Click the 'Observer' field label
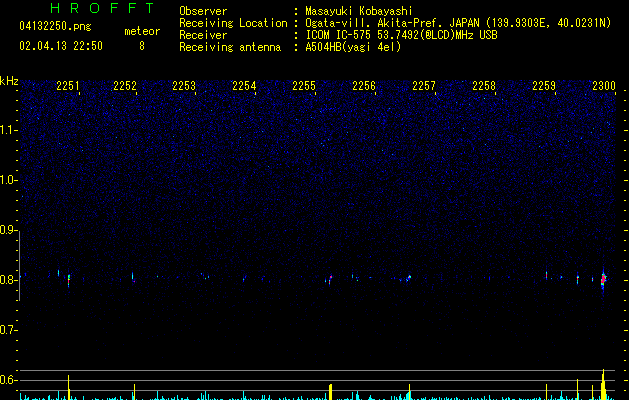The width and height of the screenshot is (629, 400). pyautogui.click(x=203, y=11)
